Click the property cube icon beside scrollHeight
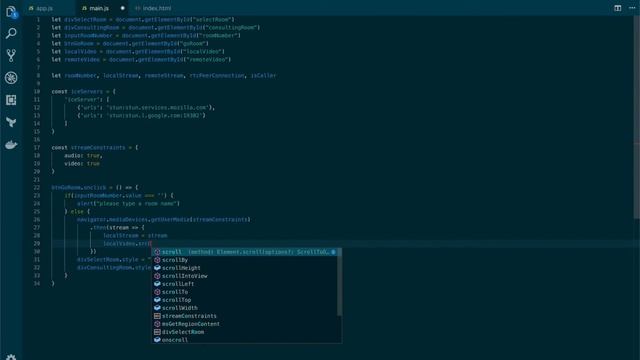Viewport: 640px width, 360px height. pyautogui.click(x=157, y=268)
